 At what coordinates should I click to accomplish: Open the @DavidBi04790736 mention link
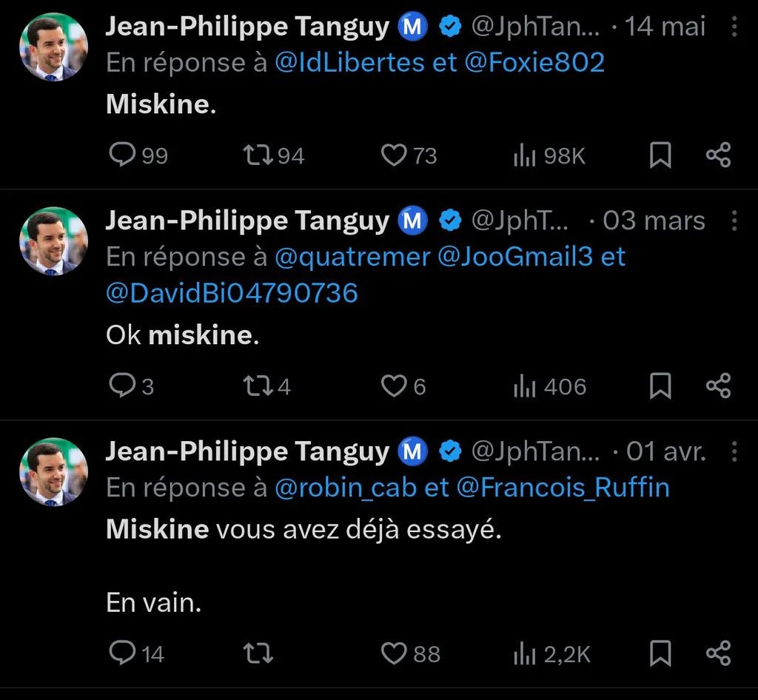232,293
